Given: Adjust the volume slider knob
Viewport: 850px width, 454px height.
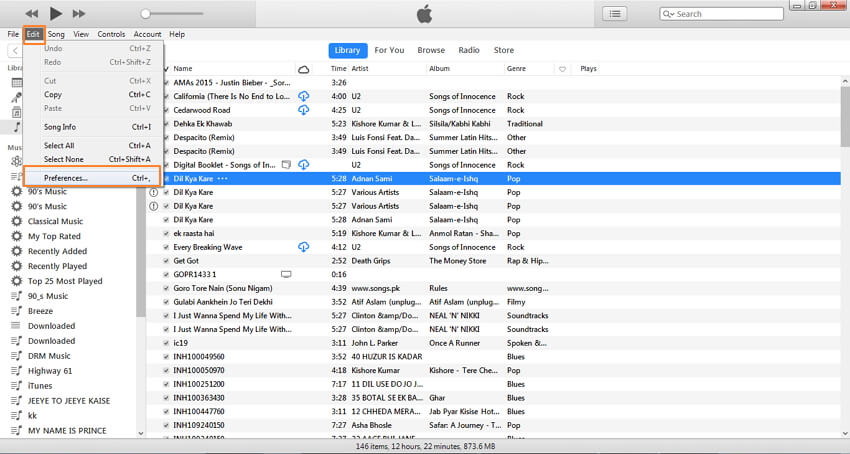Looking at the screenshot, I should (x=145, y=14).
